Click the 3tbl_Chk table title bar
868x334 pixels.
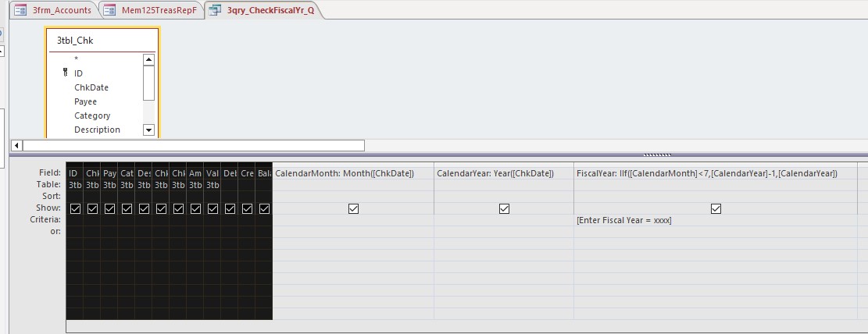[102, 40]
